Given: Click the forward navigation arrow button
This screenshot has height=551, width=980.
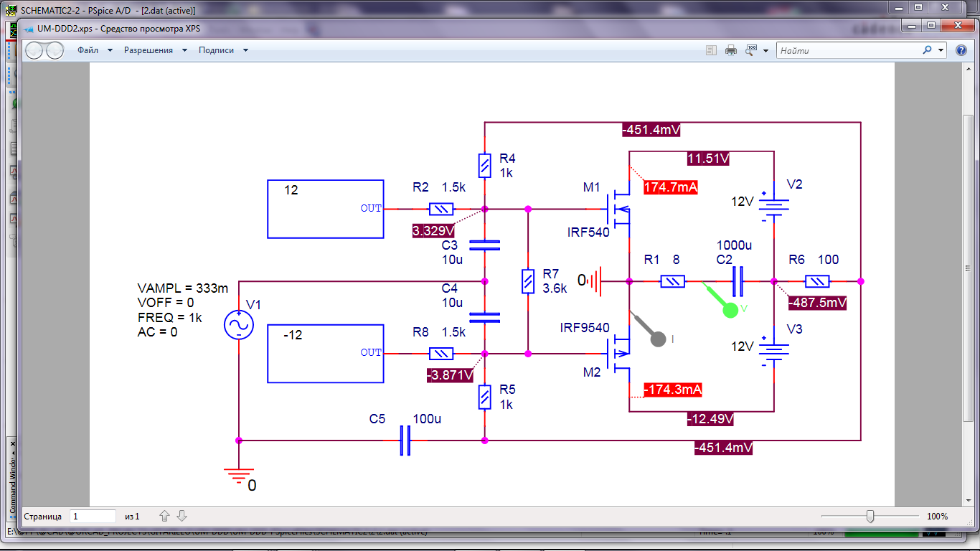Looking at the screenshot, I should (55, 51).
